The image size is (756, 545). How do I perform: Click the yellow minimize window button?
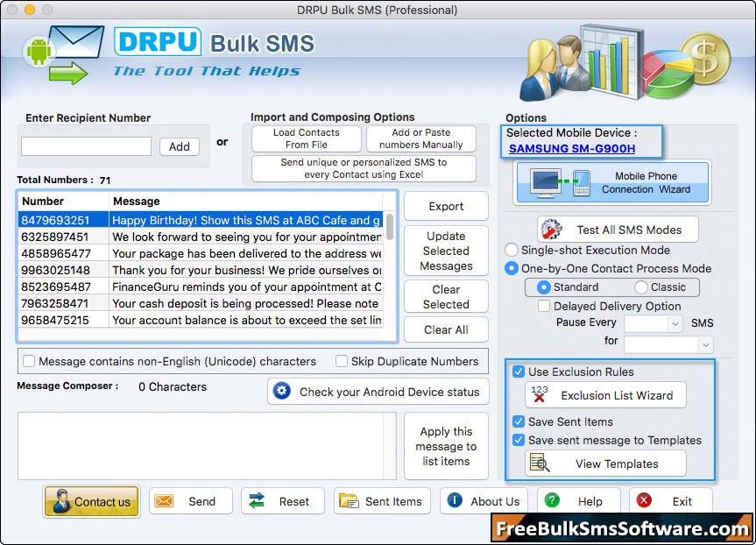pyautogui.click(x=30, y=10)
